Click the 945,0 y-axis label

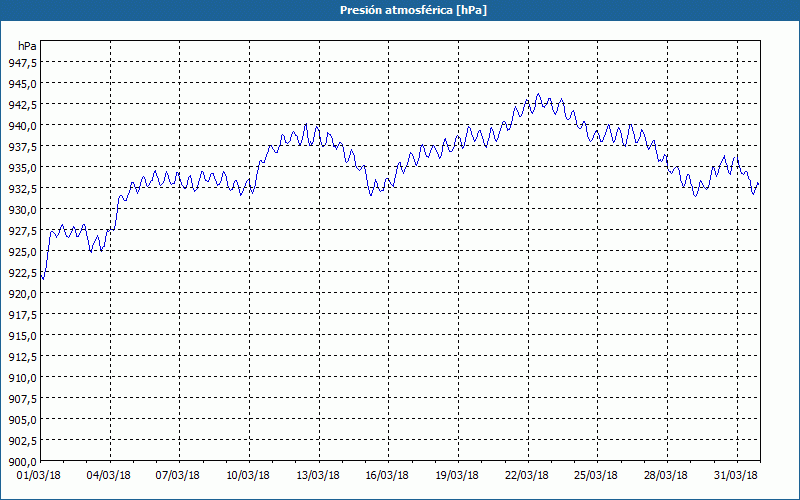point(22,83)
